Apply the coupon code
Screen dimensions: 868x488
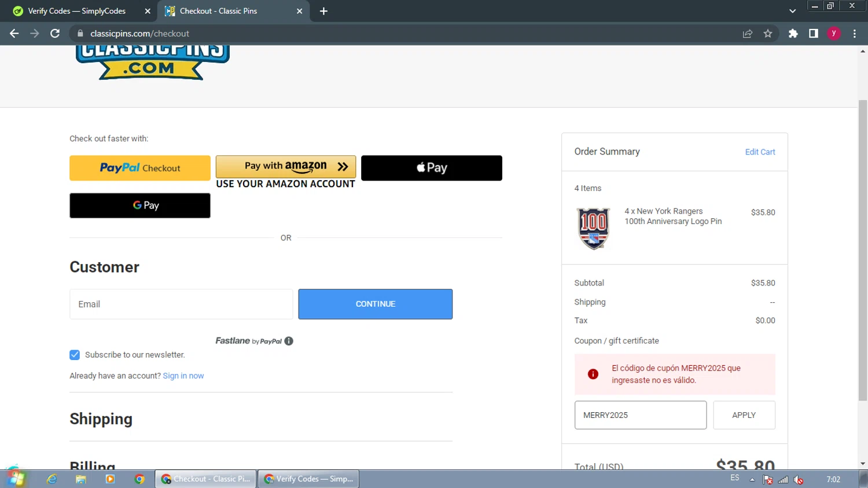click(744, 415)
